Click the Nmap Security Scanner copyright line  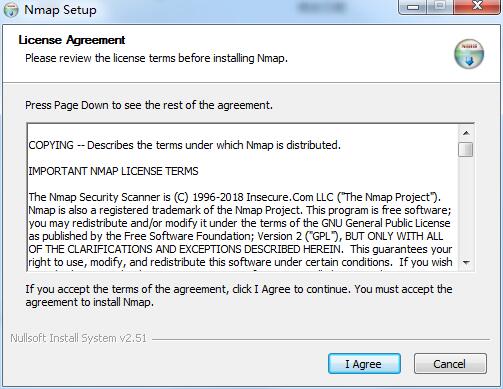point(235,197)
